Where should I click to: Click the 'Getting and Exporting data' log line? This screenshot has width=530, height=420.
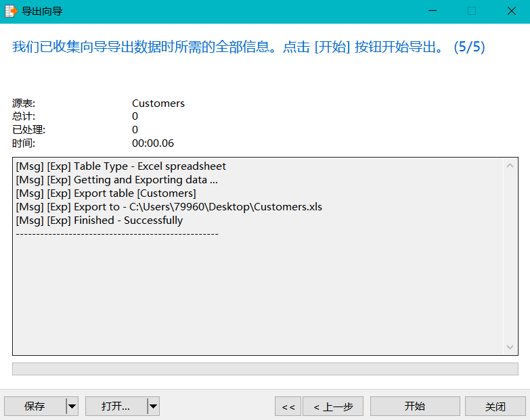tap(117, 180)
